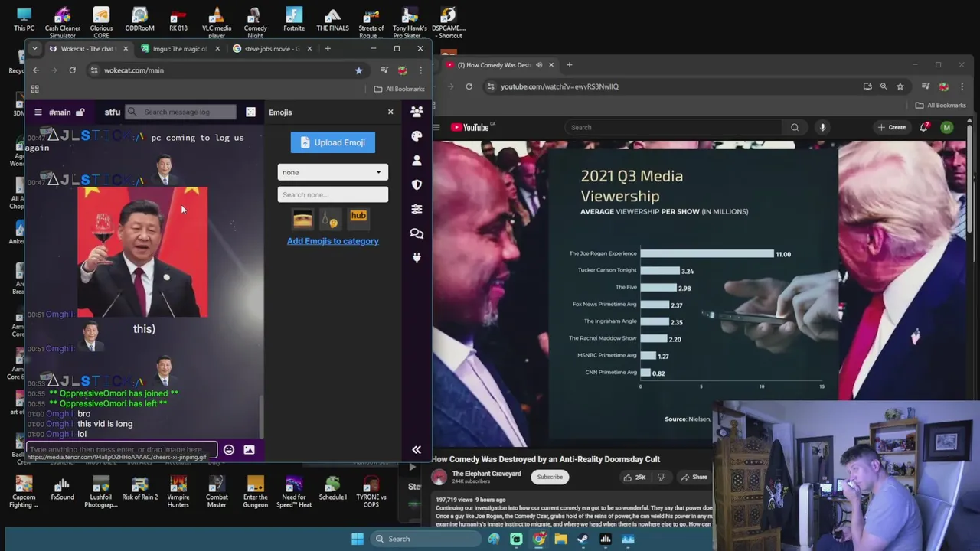Click 'Add Emojis to category' link
The image size is (980, 551).
click(x=333, y=241)
